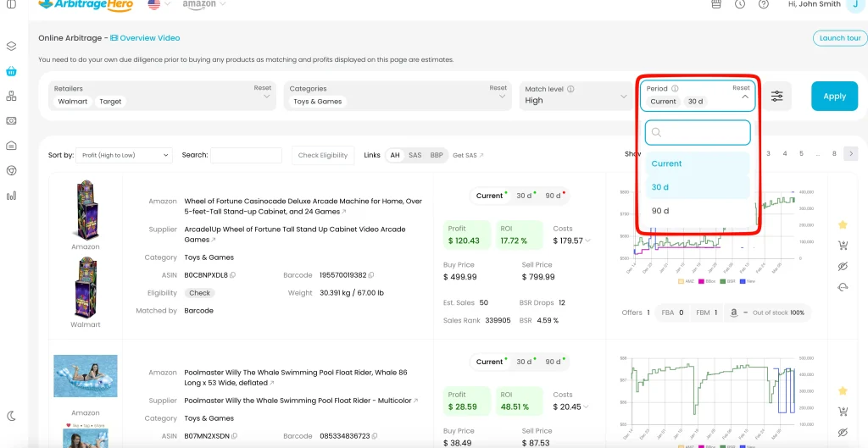Toggle BSR legend swatch on first chart

(725, 281)
